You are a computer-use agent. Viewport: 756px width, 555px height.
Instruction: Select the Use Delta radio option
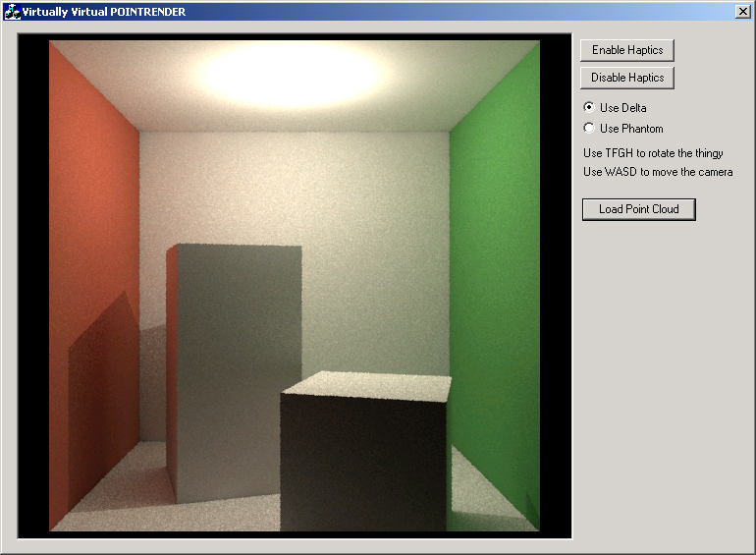coord(589,107)
